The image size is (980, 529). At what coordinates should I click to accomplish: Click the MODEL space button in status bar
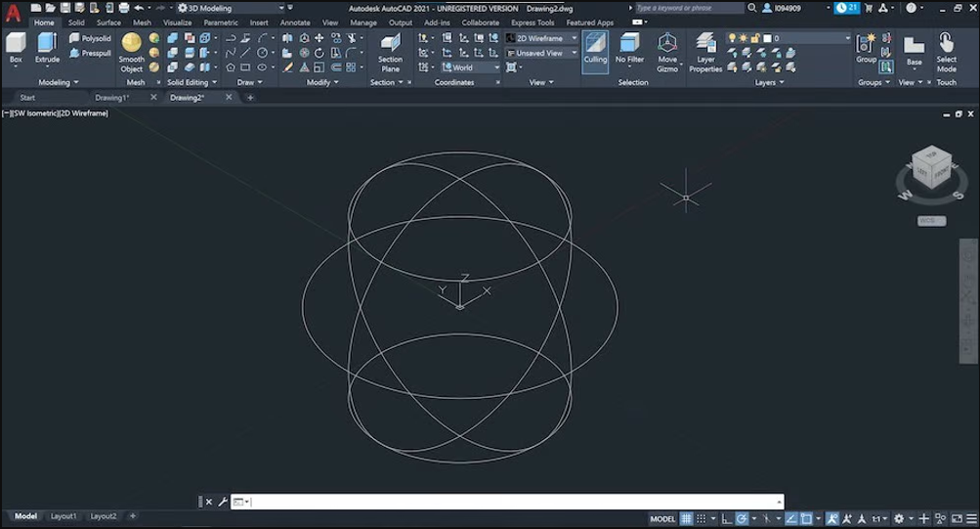point(662,518)
